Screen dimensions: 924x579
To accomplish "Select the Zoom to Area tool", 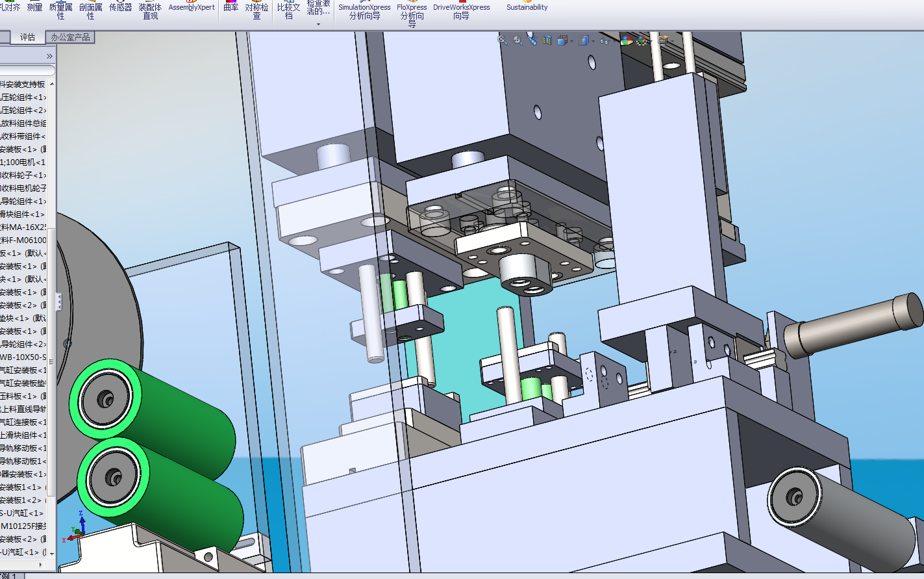I will click(x=518, y=40).
